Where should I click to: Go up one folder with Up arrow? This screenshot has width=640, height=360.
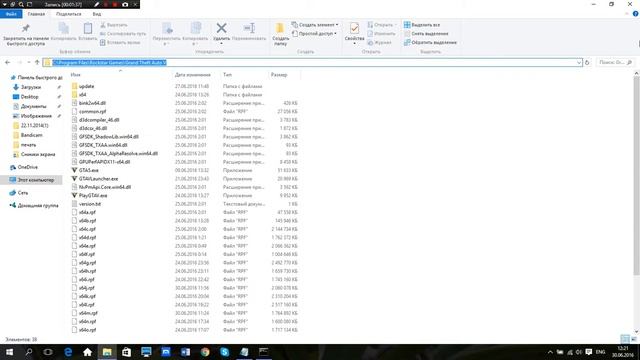coord(37,62)
